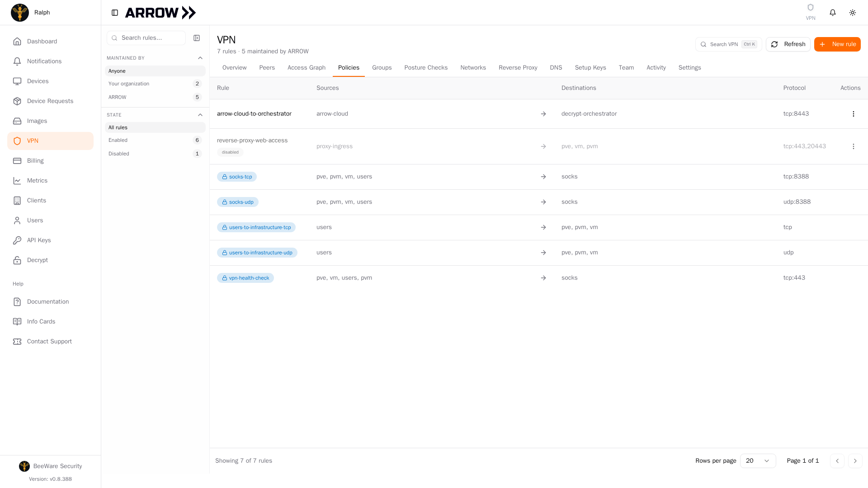Show only Disabled rules

[155, 154]
